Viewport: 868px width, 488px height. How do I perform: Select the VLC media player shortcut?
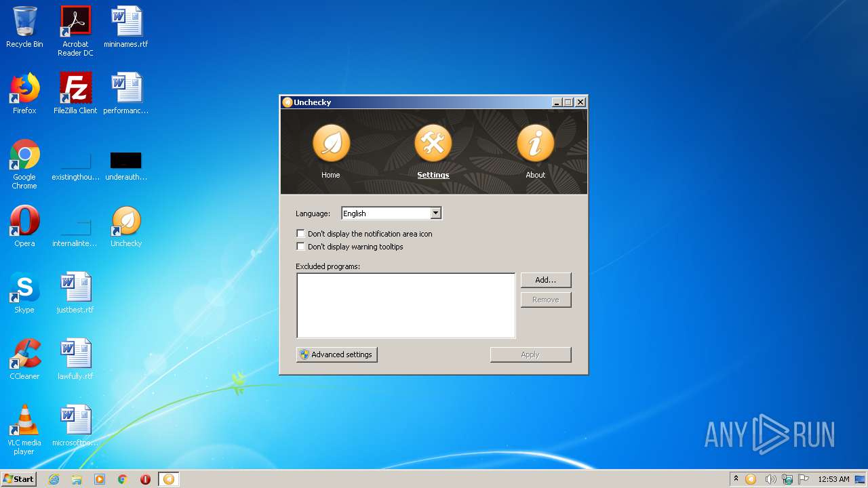pos(24,430)
